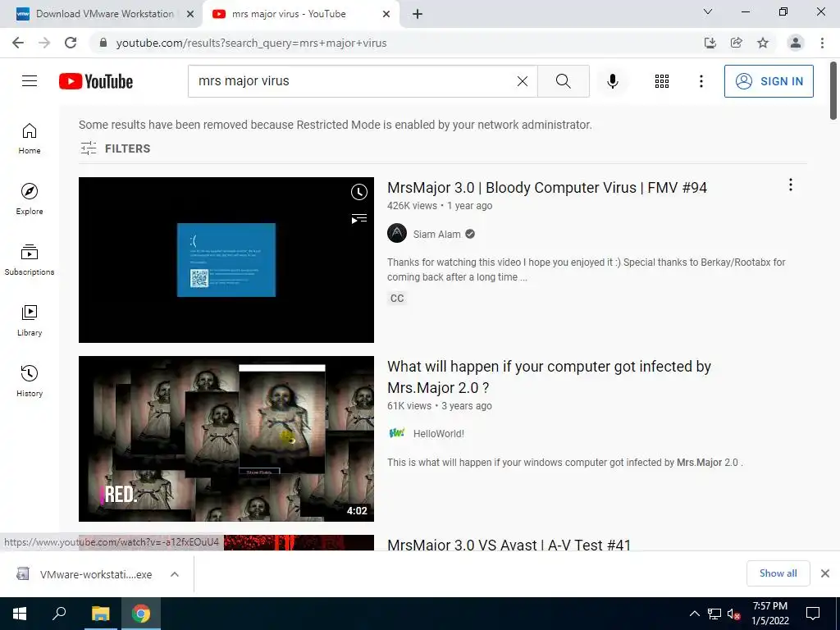Open Chrome tab search dropdown
Screen dimensions: 840x630
click(x=708, y=11)
